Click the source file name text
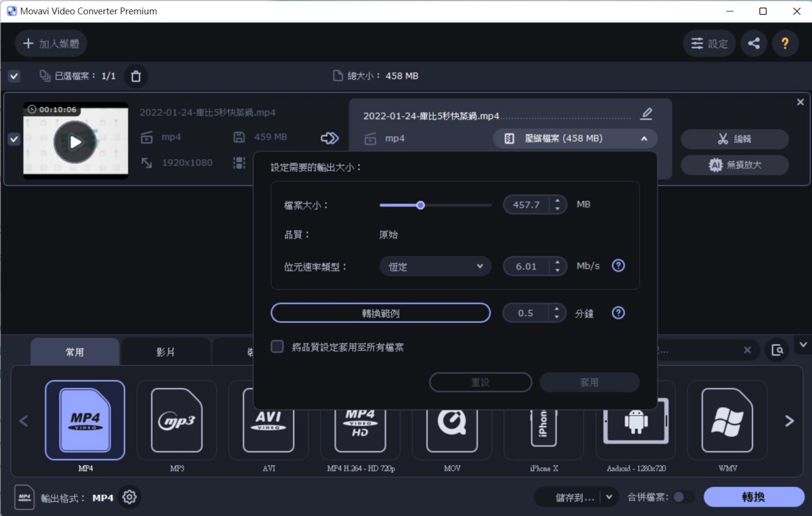 (208, 112)
